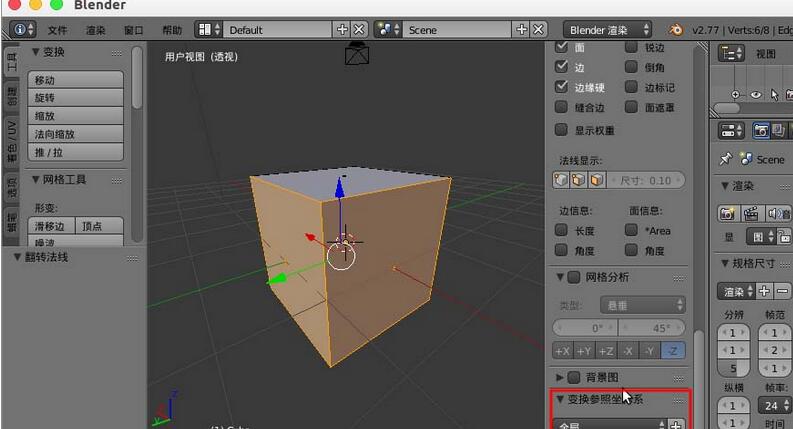Enable the 显示权重 checkbox

point(561,130)
